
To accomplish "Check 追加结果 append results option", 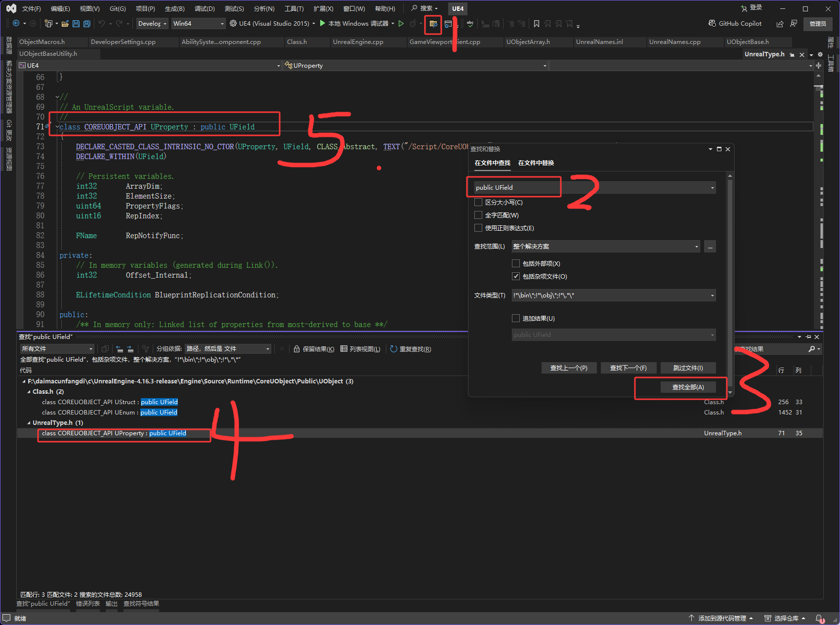I will (516, 318).
